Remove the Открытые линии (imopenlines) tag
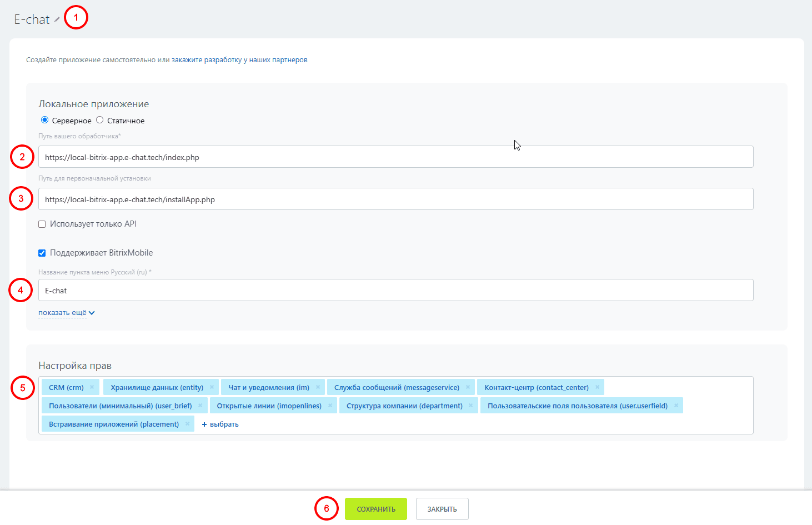 330,406
